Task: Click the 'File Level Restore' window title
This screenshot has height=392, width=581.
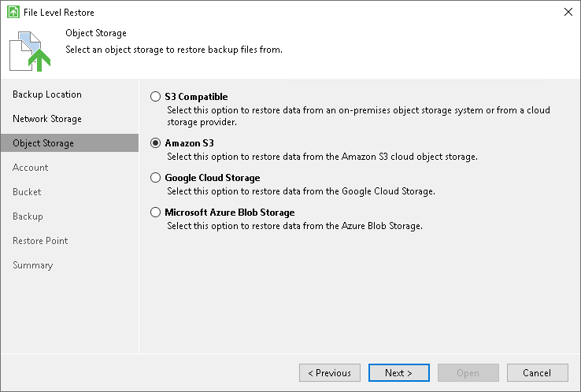Action: pos(59,13)
